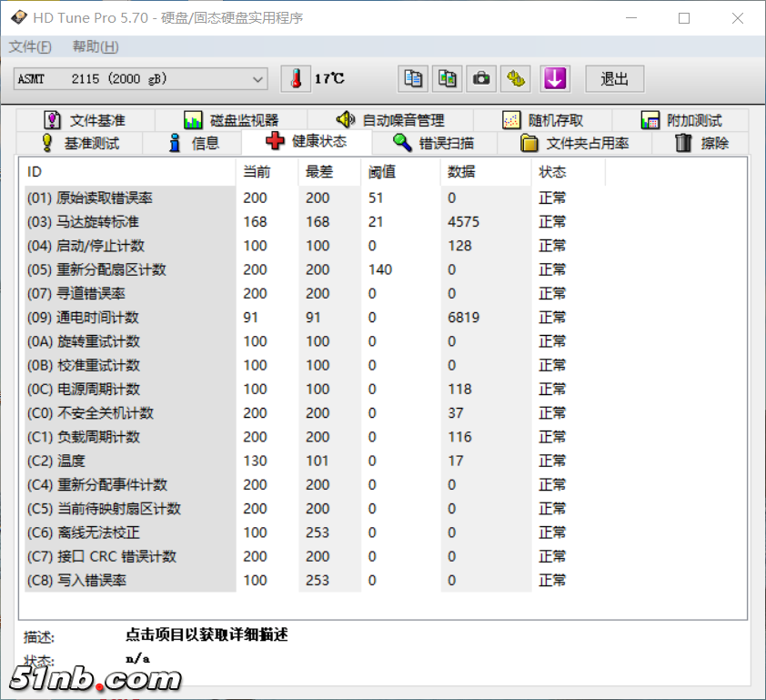Click the copy text to clipboard icon
Image resolution: width=766 pixels, height=700 pixels.
pyautogui.click(x=412, y=78)
